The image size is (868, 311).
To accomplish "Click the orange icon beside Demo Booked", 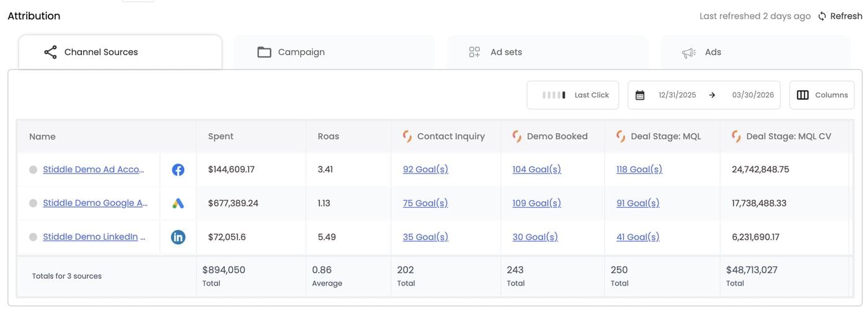I will (x=517, y=136).
